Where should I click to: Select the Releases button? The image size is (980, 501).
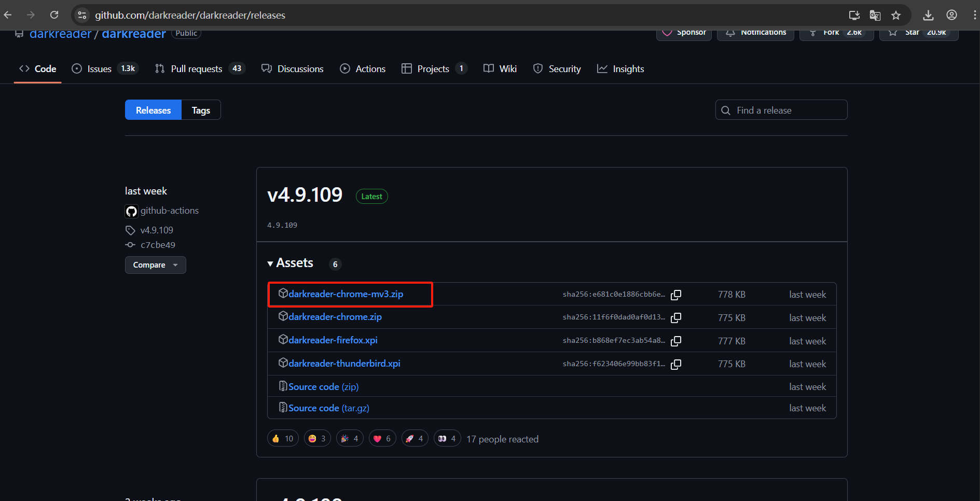pyautogui.click(x=153, y=110)
